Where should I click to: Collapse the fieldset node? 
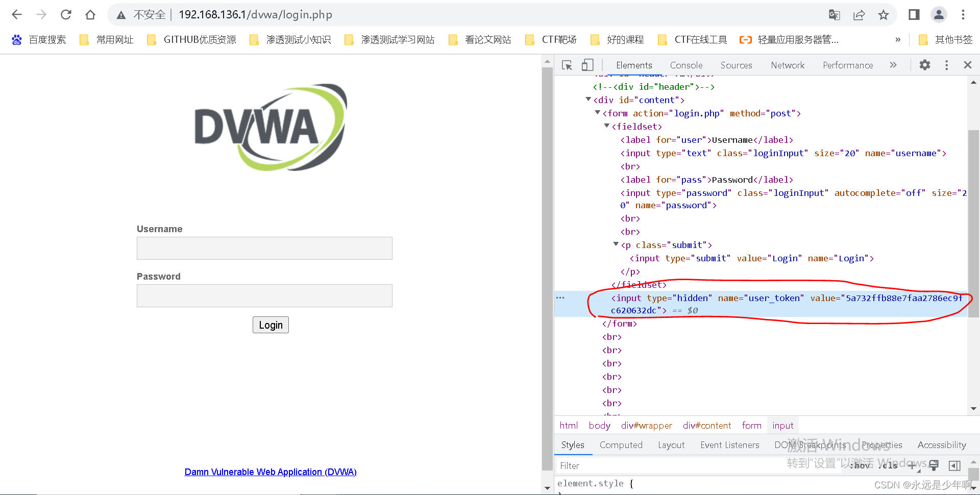607,126
